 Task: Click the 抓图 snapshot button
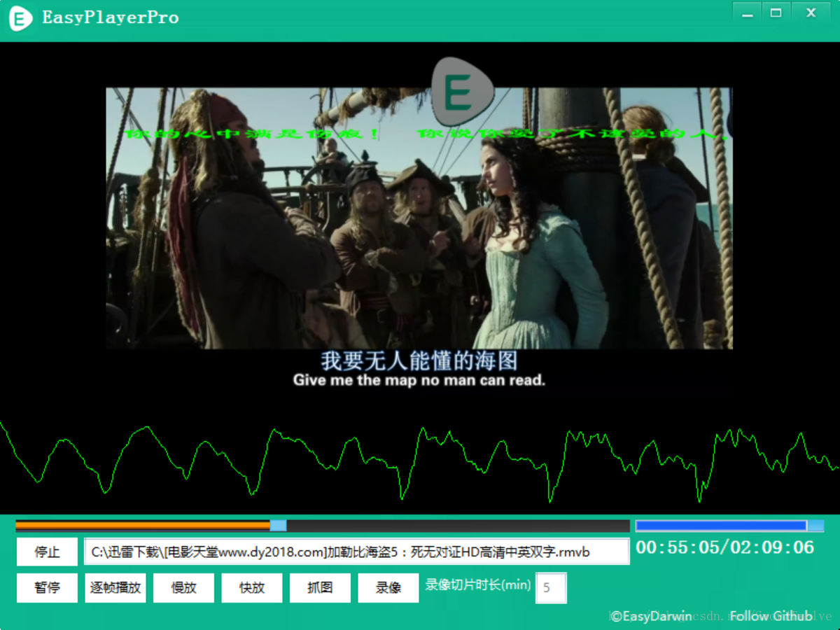[320, 588]
